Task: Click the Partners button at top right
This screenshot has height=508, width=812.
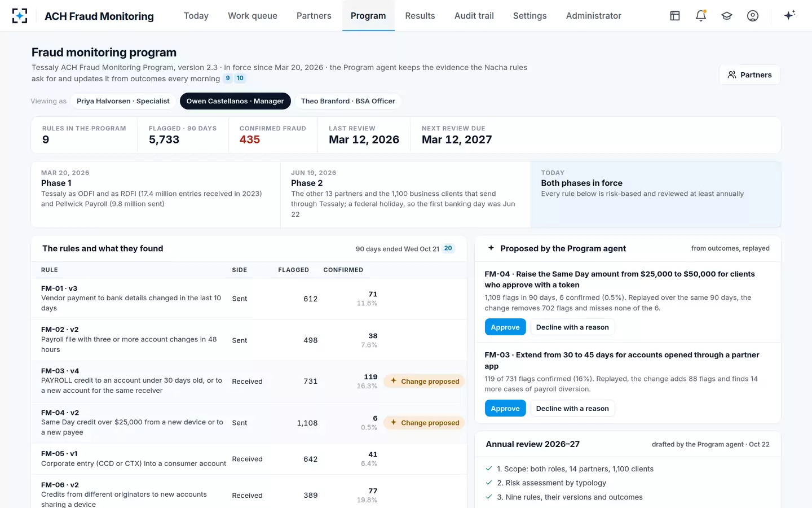Action: point(749,75)
